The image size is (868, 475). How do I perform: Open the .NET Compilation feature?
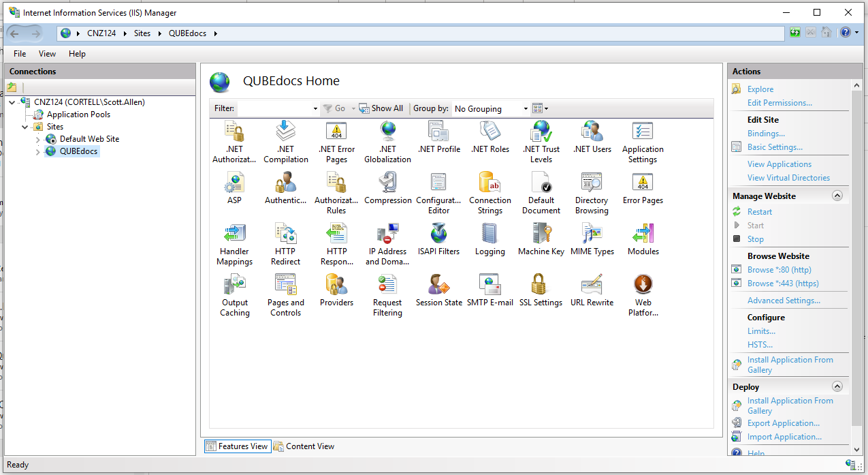(285, 142)
